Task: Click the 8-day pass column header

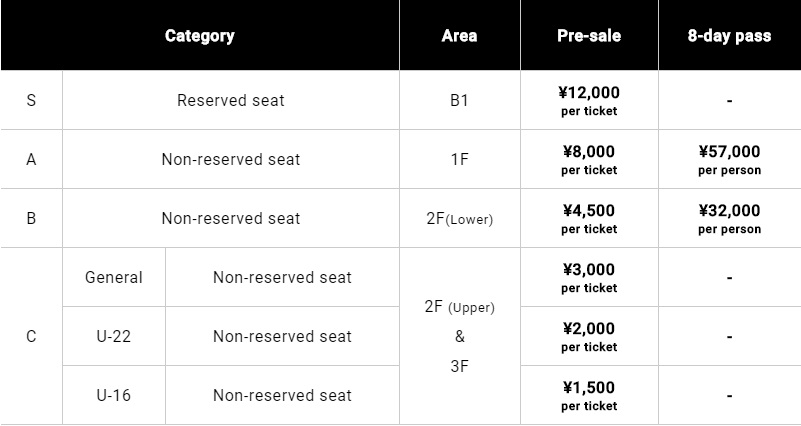Action: pos(729,36)
